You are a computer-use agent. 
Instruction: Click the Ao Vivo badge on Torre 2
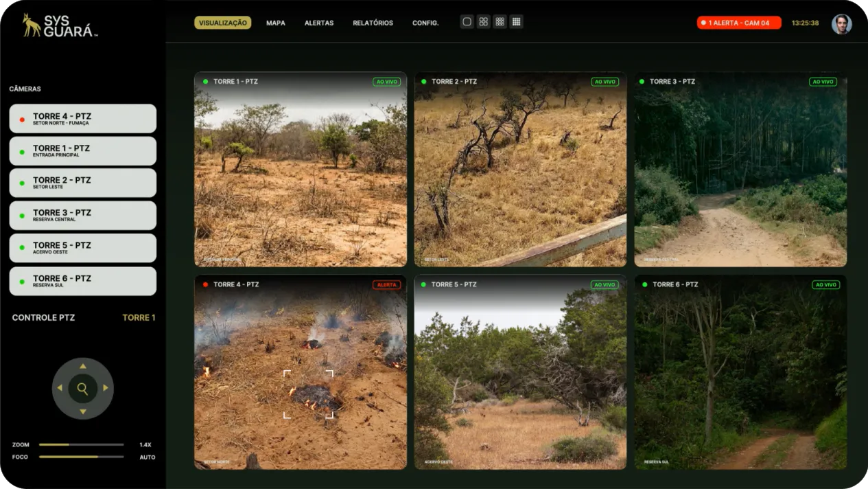point(605,82)
